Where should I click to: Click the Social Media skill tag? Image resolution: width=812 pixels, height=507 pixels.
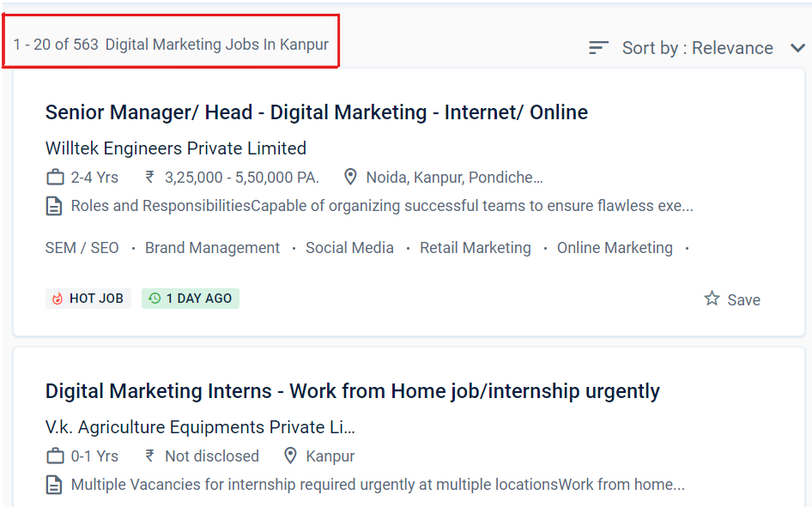click(x=349, y=247)
